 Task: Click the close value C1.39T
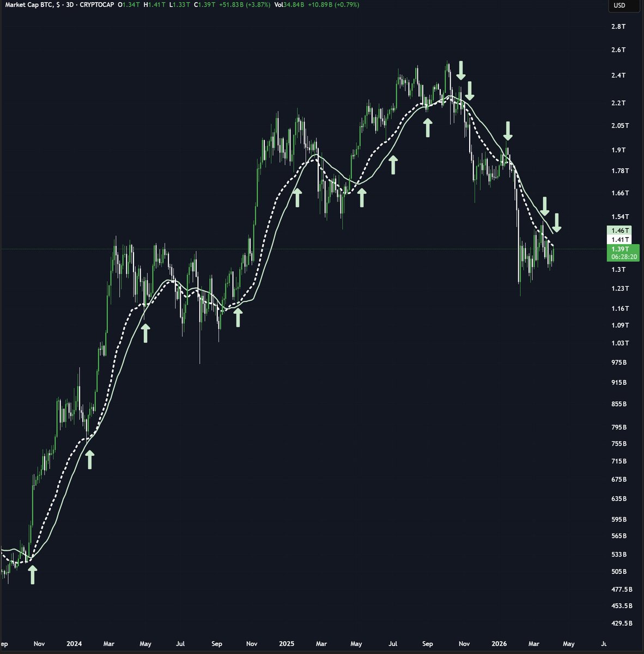point(205,4)
